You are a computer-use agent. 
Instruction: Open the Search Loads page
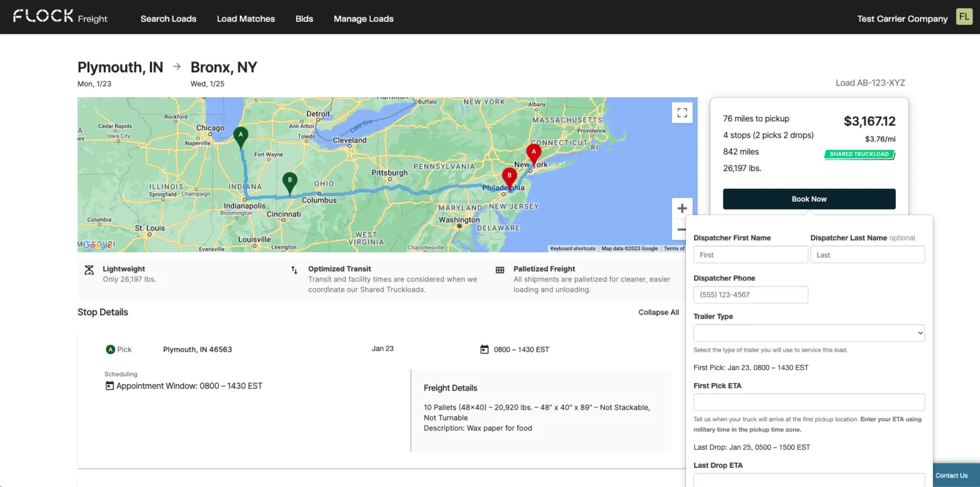[x=168, y=19]
